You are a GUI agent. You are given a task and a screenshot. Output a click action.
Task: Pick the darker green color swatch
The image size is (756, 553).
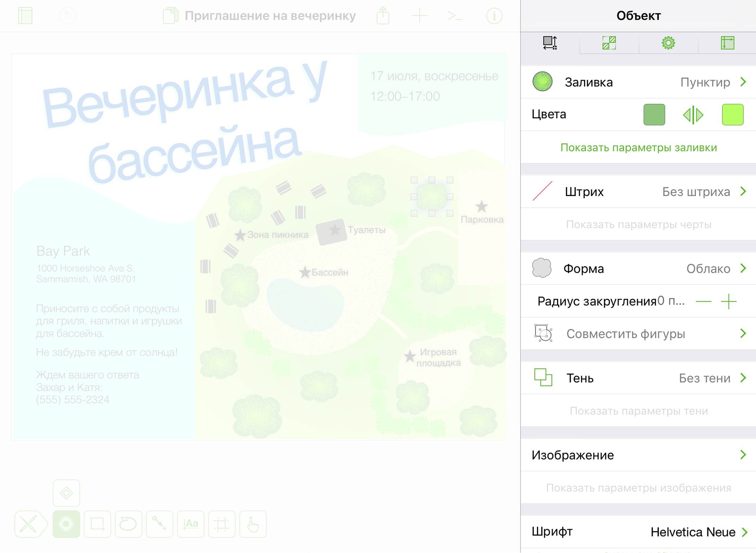[654, 114]
